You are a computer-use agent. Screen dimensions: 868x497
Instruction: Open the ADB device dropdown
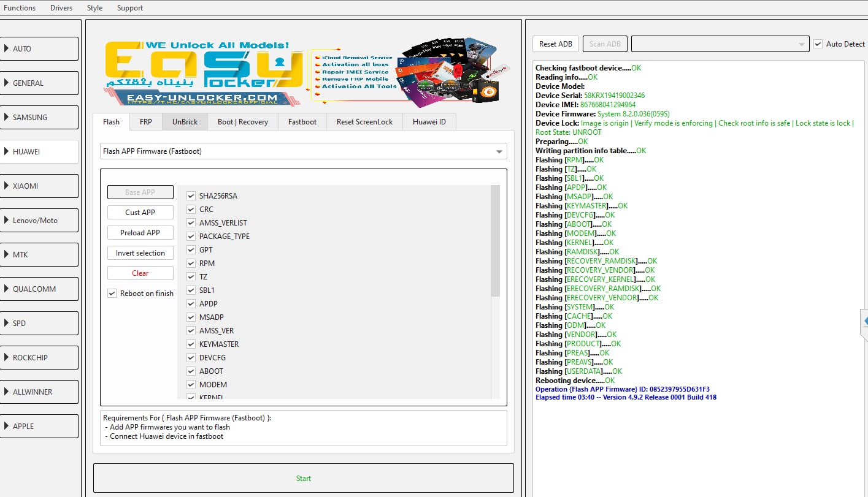720,44
